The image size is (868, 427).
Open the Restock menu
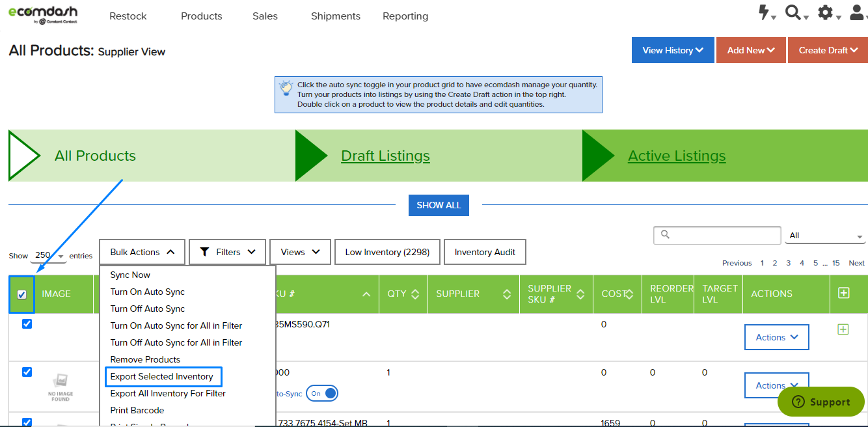tap(128, 16)
